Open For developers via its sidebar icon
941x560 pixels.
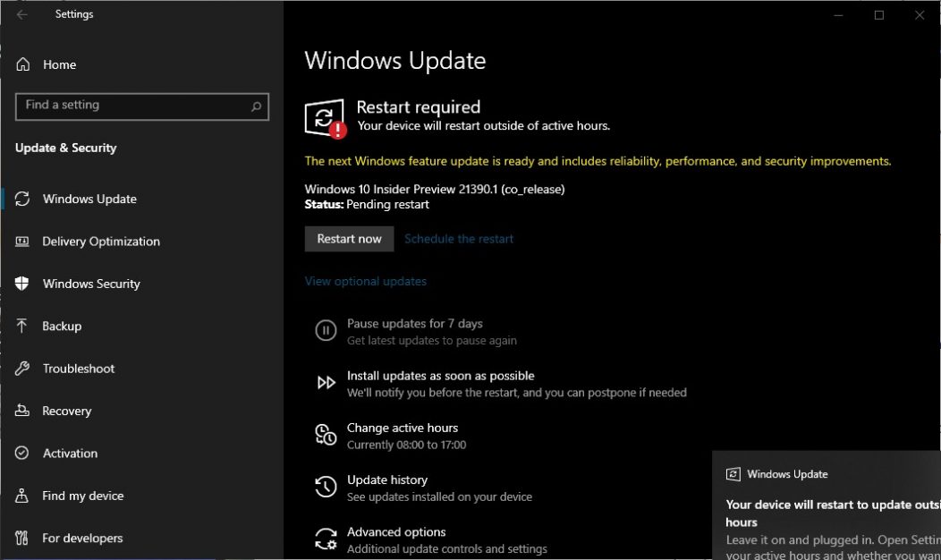pyautogui.click(x=21, y=538)
